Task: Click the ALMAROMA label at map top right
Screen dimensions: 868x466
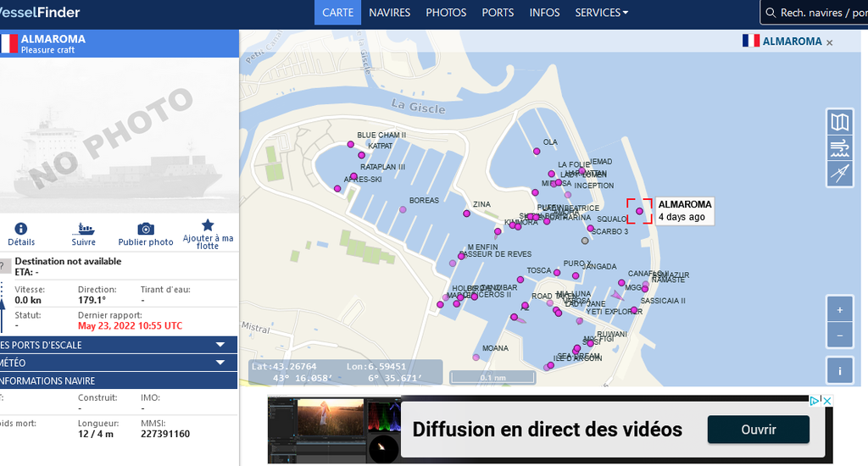Action: coord(793,42)
